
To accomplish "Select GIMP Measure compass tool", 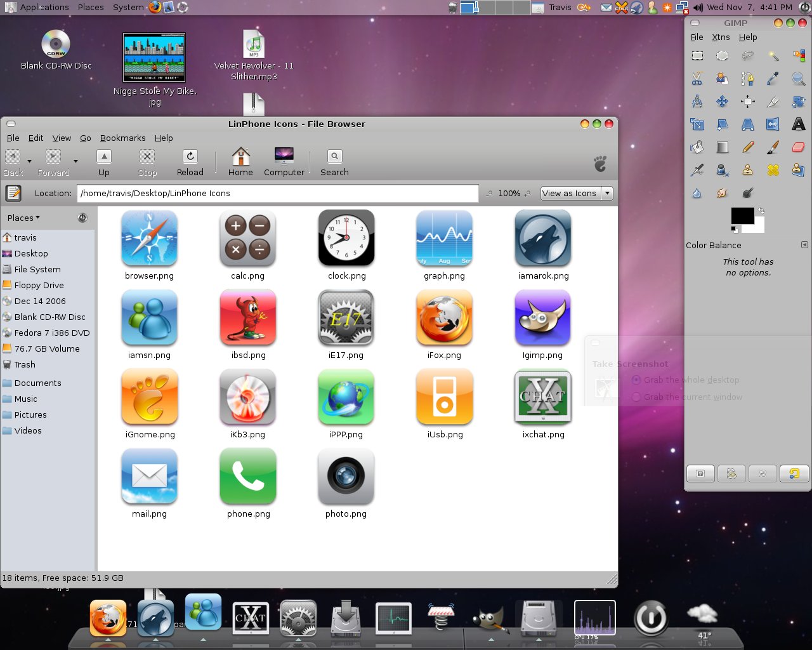I will click(x=697, y=102).
